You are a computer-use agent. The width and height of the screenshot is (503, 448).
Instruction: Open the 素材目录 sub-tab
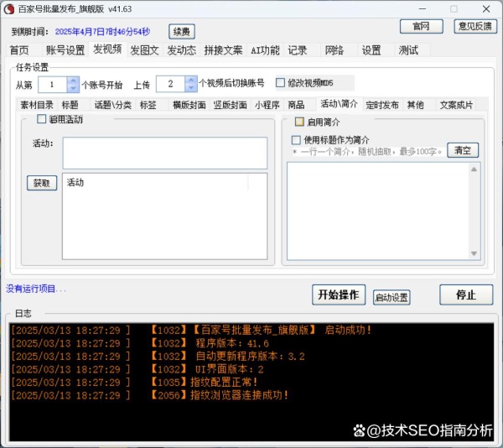[x=37, y=105]
